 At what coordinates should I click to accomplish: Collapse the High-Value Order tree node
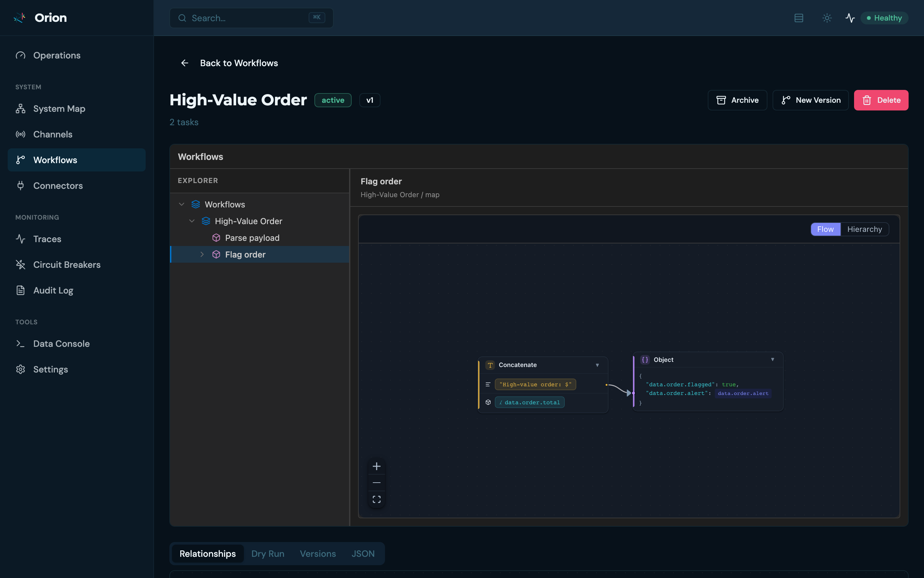tap(192, 221)
